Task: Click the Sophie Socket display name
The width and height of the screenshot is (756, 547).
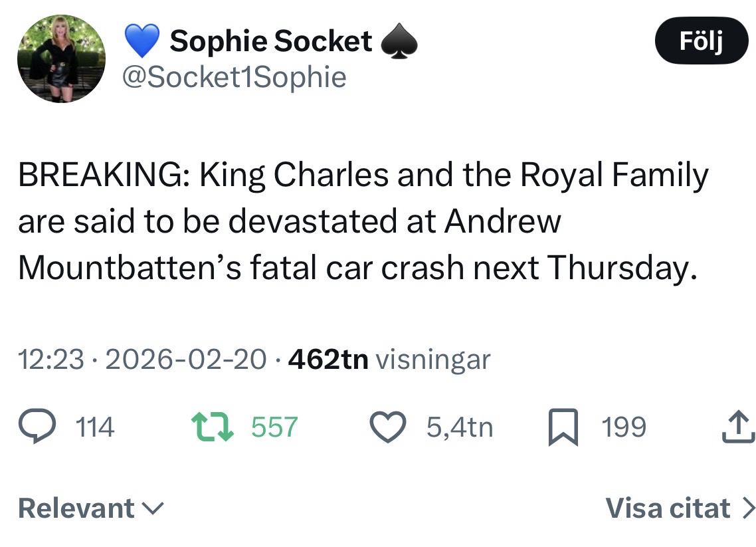Action: (x=271, y=41)
